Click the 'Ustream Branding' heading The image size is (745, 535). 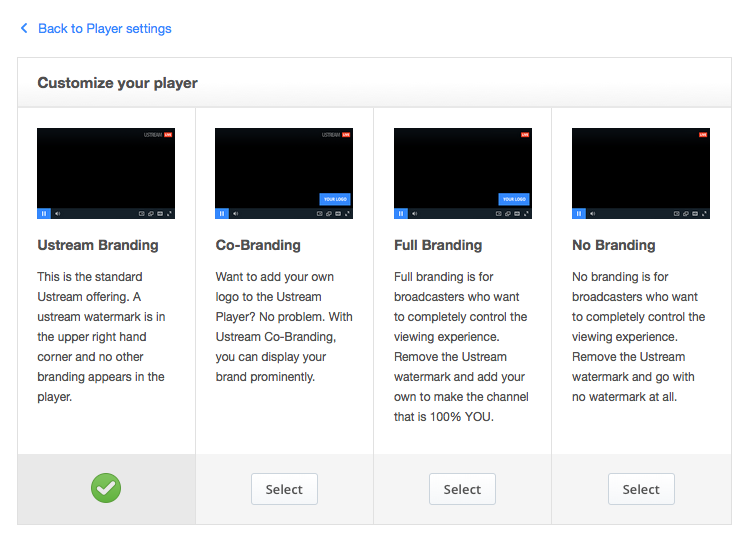[x=98, y=245]
